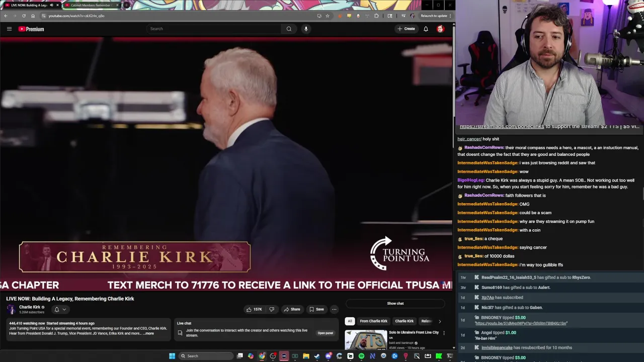Go back using browser back arrow
Viewport: 644px width, 362px height.
point(6,16)
